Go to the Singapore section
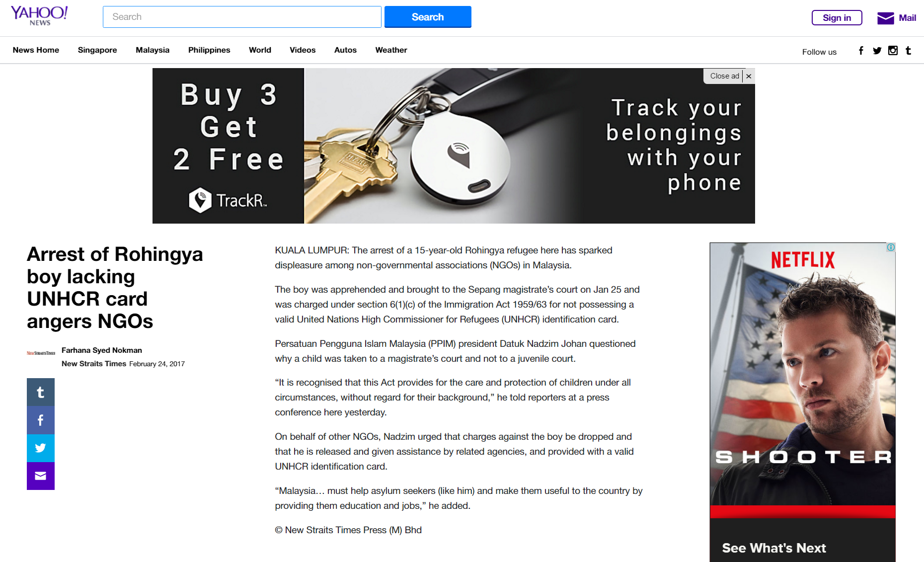 97,50
